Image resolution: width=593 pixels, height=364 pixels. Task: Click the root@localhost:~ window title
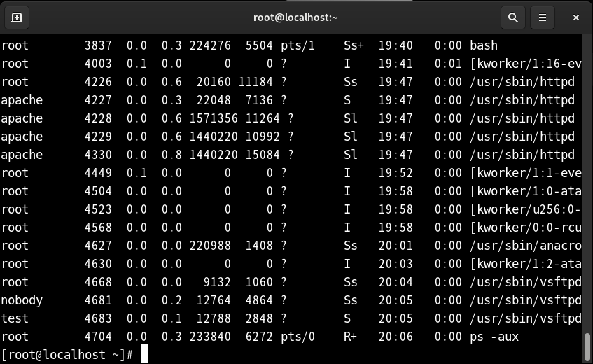pos(295,17)
